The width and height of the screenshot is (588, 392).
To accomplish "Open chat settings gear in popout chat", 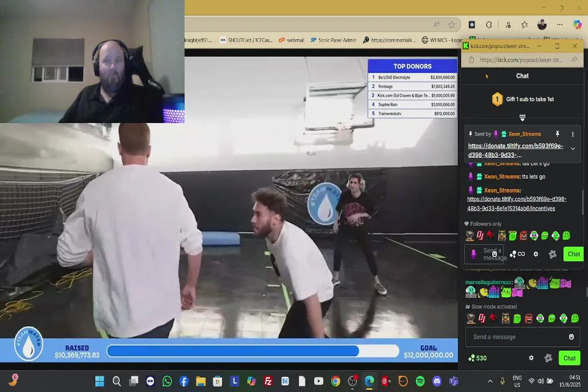I will point(536,254).
